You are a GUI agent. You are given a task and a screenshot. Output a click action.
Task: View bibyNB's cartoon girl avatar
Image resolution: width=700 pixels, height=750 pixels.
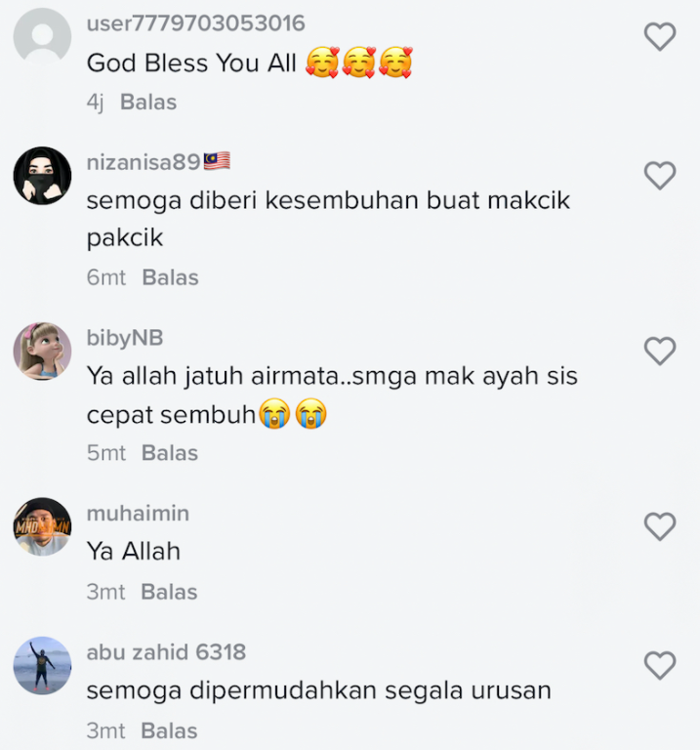[42, 352]
